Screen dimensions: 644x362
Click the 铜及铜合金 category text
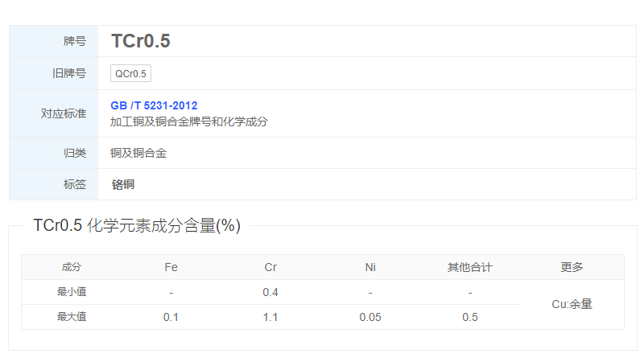(138, 153)
